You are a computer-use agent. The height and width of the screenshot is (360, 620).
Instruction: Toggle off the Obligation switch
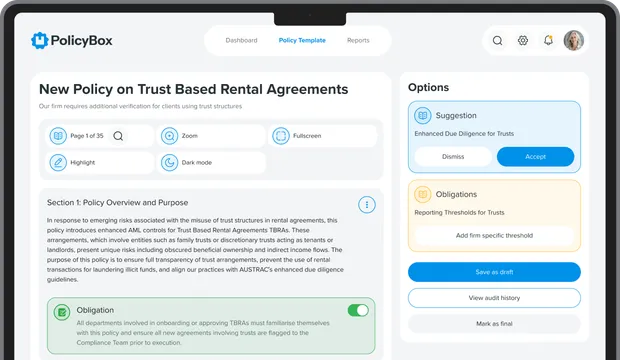[x=358, y=311]
